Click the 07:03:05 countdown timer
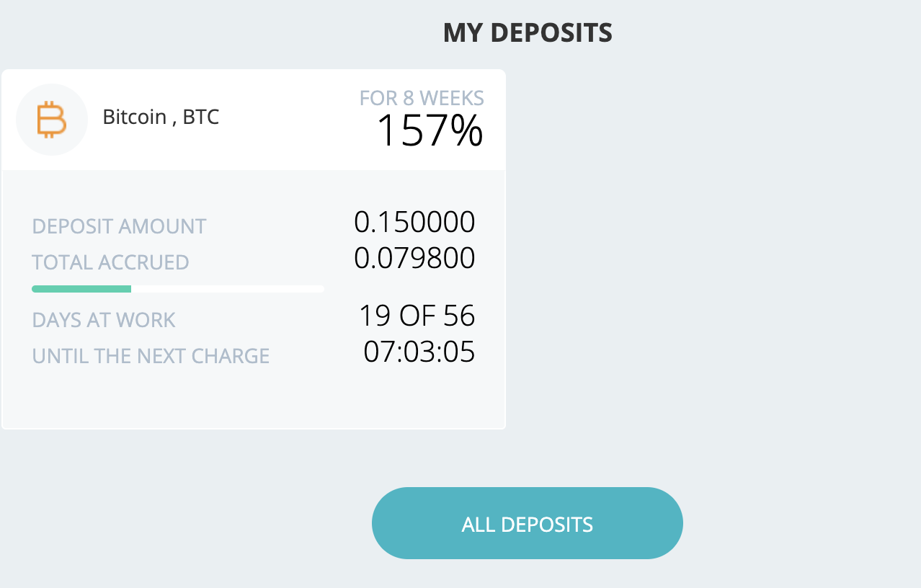921x588 pixels. tap(419, 352)
